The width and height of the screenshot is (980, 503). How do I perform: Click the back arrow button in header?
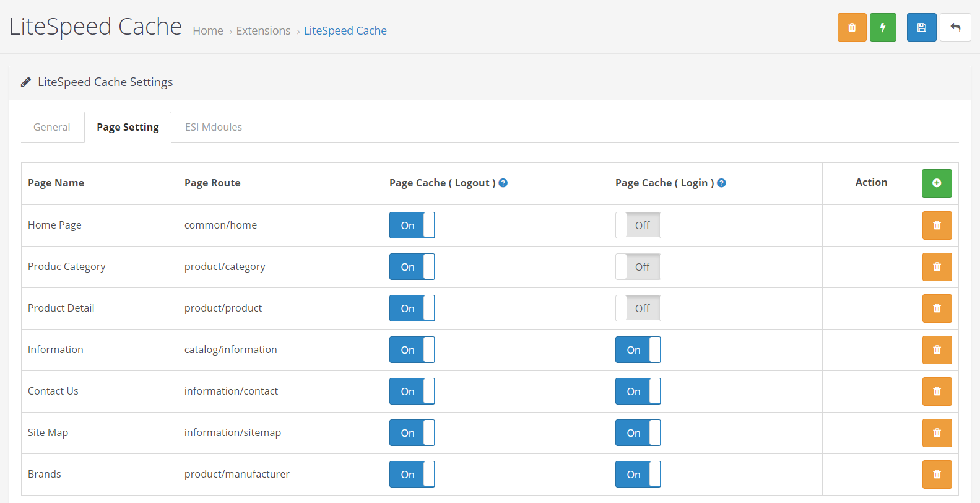coord(955,27)
